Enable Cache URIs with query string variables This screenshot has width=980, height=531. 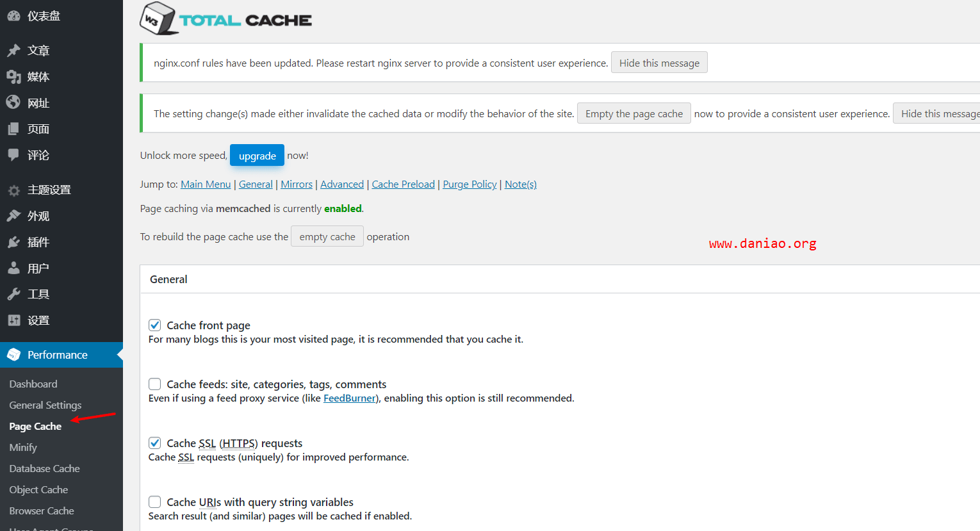pos(154,502)
